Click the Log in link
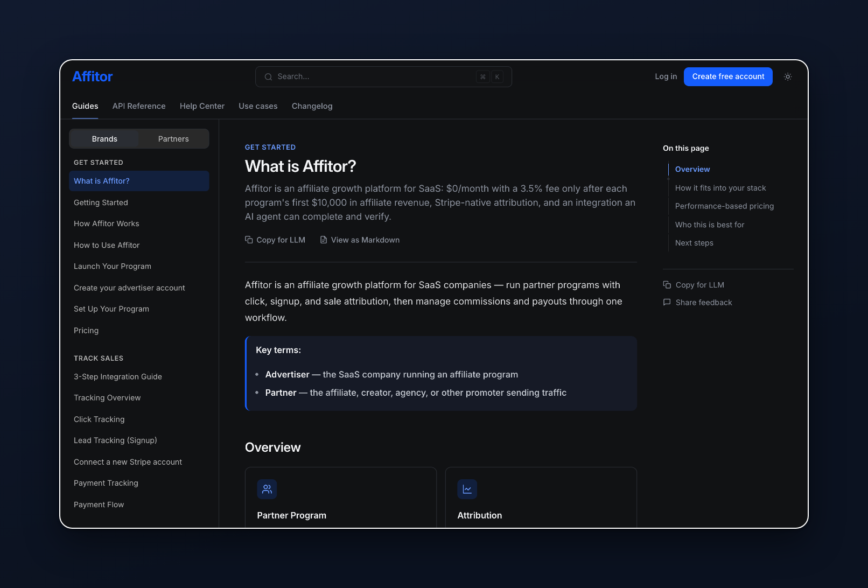 (666, 76)
